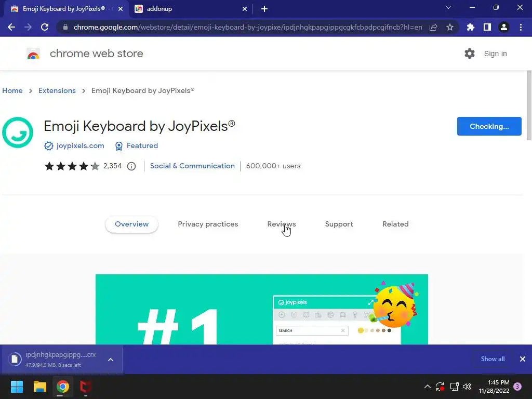This screenshot has width=532, height=399.
Task: Close the downloads bar
Action: pyautogui.click(x=523, y=359)
